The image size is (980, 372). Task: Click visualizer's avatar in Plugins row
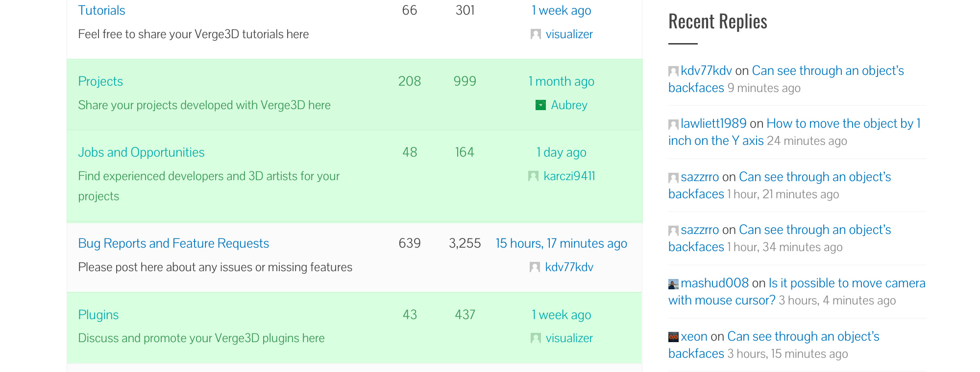pyautogui.click(x=536, y=338)
